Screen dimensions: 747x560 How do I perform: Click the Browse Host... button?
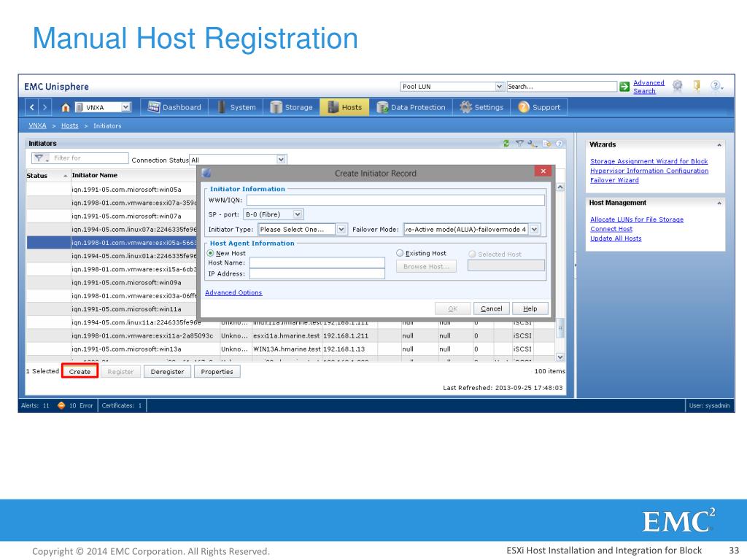426,267
